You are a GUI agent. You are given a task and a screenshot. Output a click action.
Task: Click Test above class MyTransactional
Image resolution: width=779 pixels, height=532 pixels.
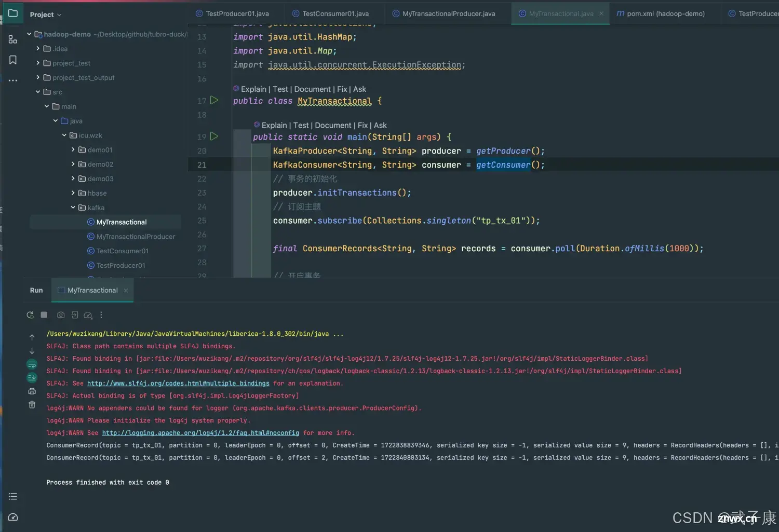click(x=280, y=89)
